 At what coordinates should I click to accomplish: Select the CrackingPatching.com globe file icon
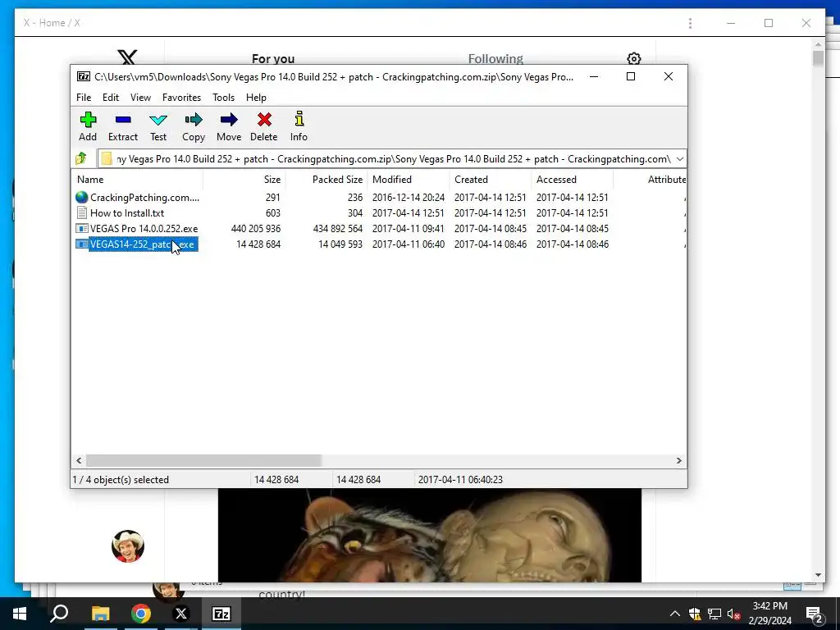[81, 198]
